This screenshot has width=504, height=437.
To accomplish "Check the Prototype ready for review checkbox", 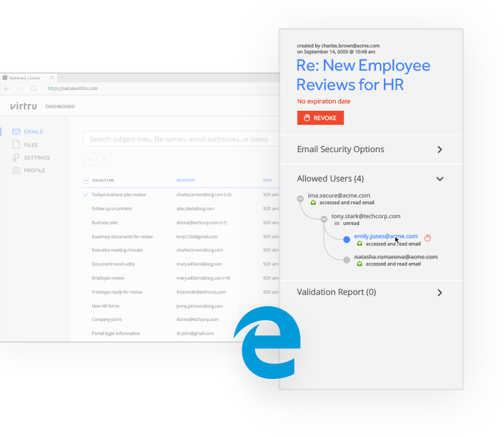I will pos(85,292).
